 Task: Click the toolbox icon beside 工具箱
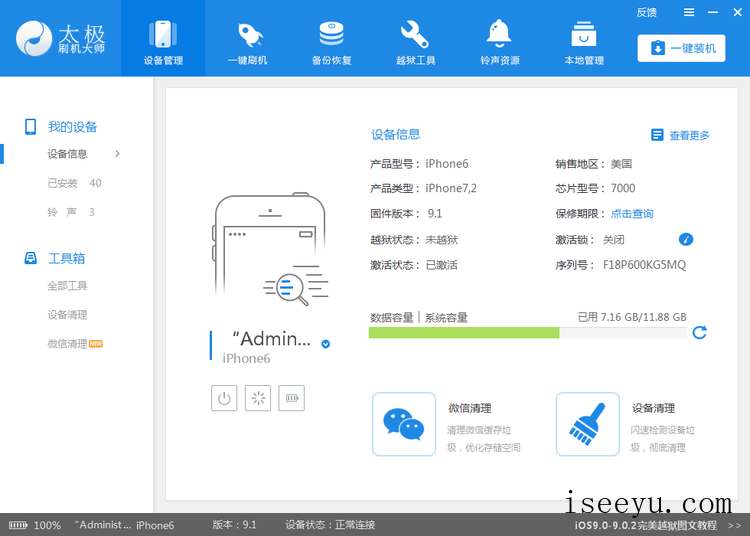(31, 258)
